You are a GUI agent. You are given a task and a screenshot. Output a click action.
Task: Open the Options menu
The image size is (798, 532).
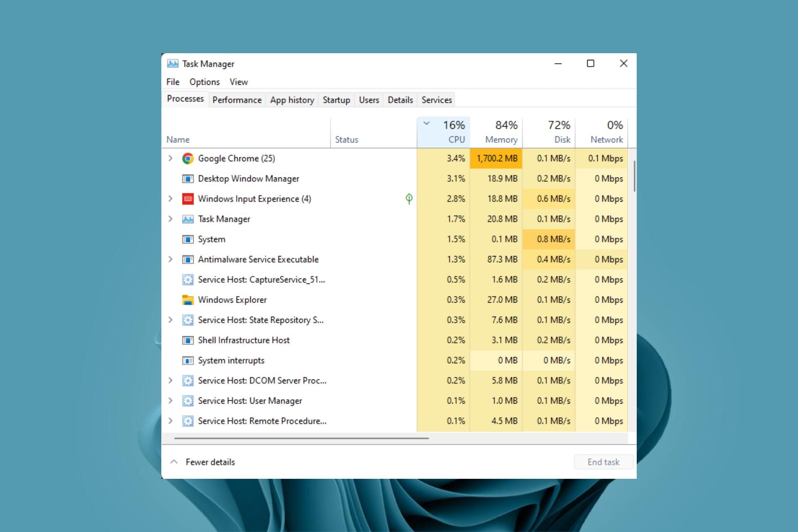tap(204, 82)
